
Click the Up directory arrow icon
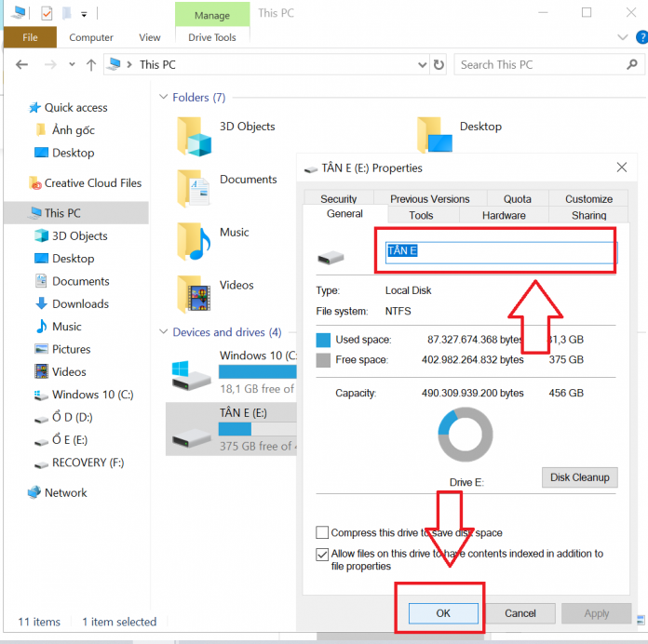90,65
